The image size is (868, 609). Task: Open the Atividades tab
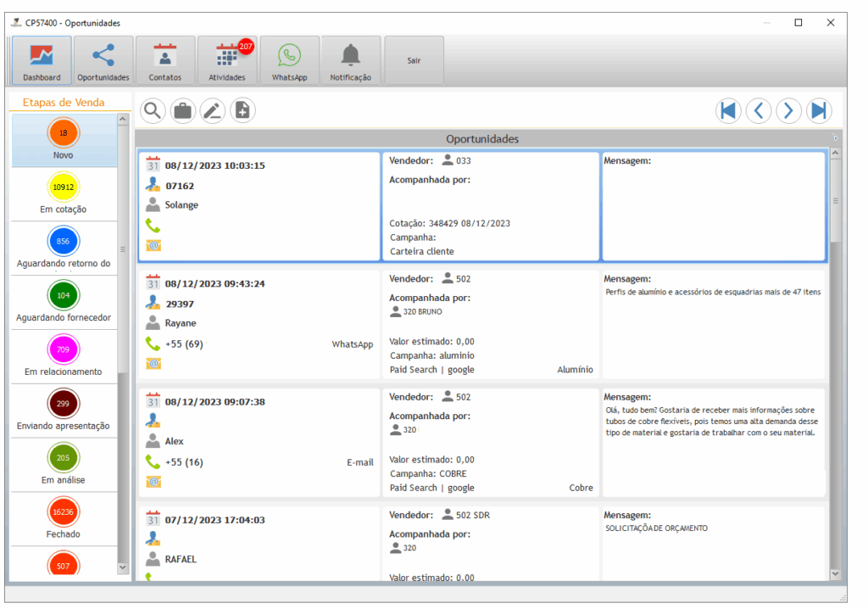click(227, 61)
